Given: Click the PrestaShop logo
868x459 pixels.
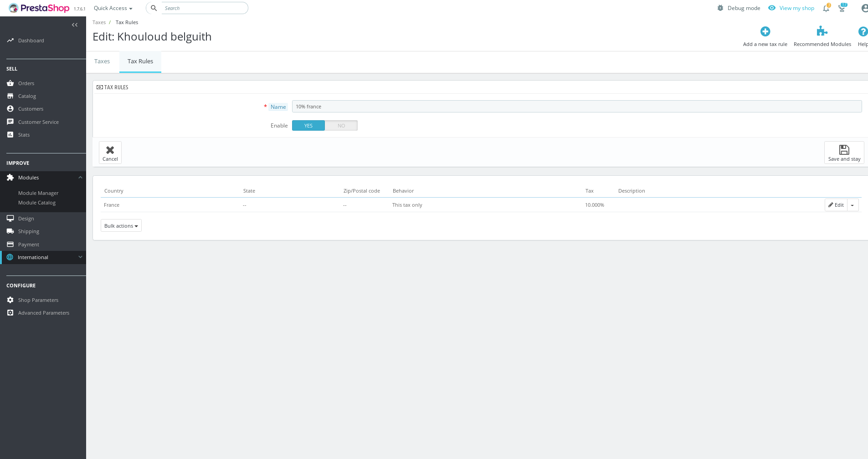Looking at the screenshot, I should [39, 8].
